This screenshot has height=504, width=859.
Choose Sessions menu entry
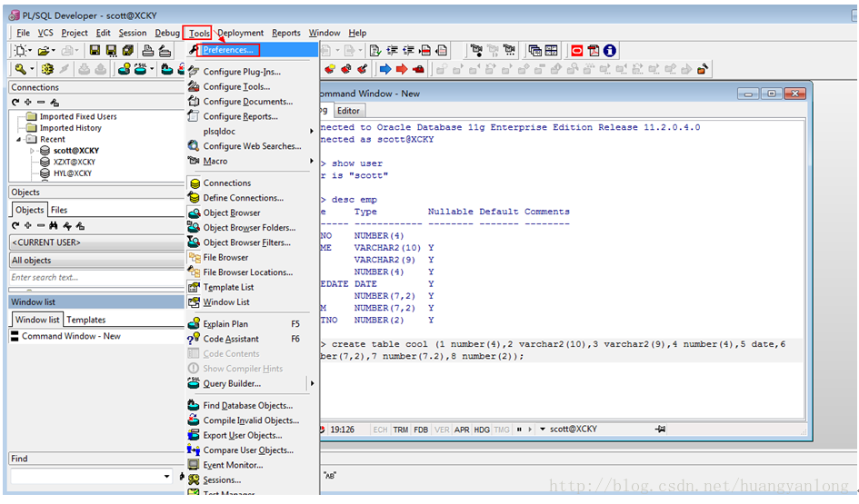pos(252,479)
